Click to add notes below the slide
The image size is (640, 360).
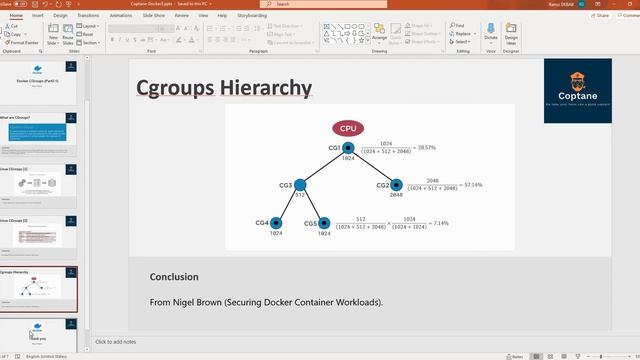[x=116, y=342]
